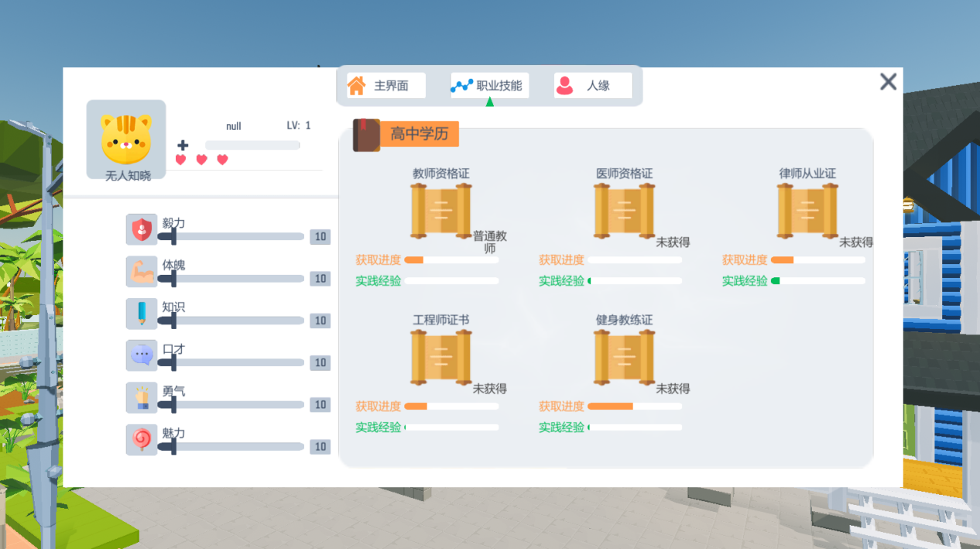
Task: Click the plus icon beside experience bar
Action: (183, 145)
